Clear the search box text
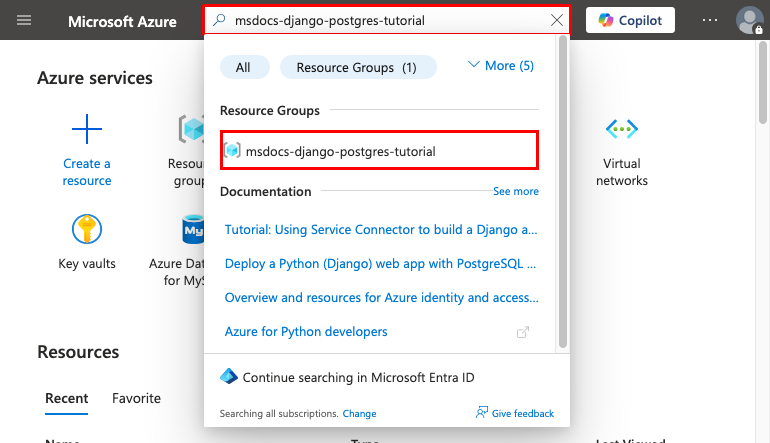Viewport: 770px width, 443px height. [x=557, y=20]
